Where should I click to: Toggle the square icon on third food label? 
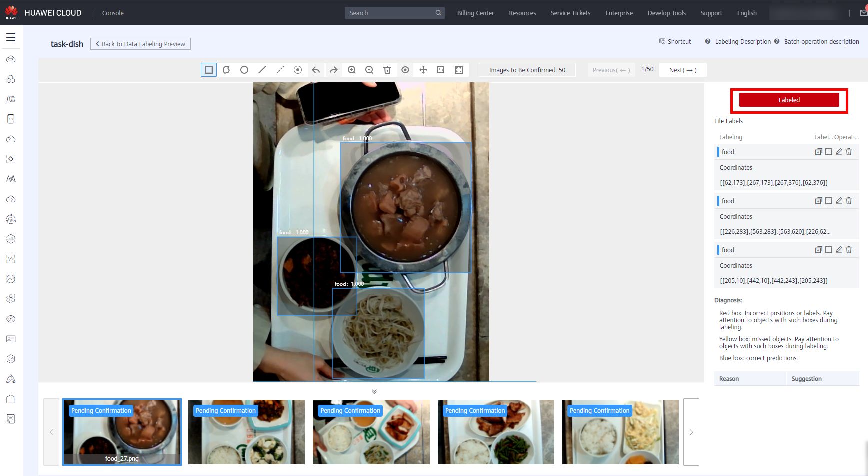[x=829, y=250]
